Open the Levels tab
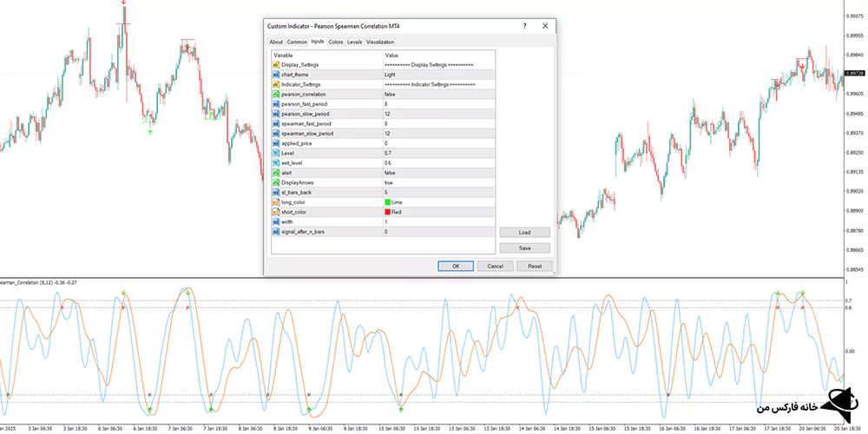The width and height of the screenshot is (868, 434). [354, 42]
